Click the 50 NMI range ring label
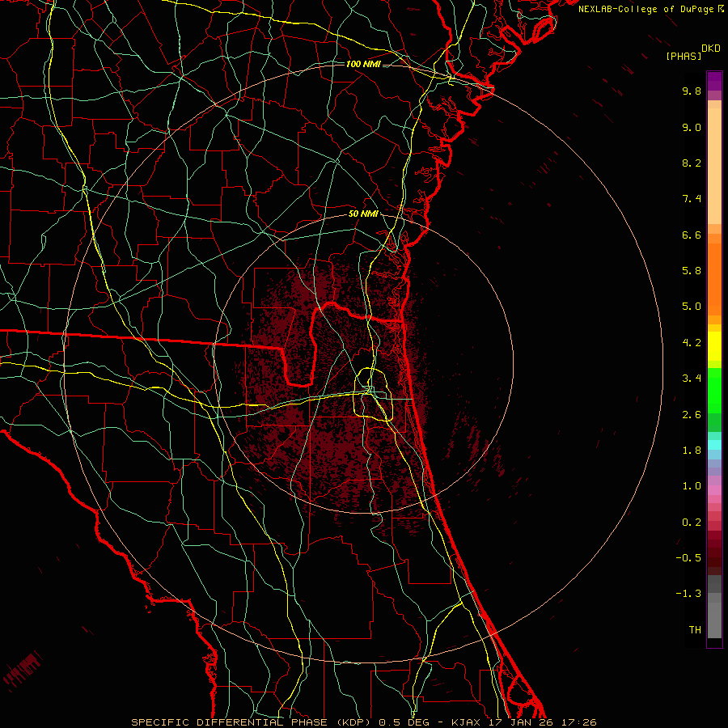Image resolution: width=728 pixels, height=728 pixels. pos(363,214)
